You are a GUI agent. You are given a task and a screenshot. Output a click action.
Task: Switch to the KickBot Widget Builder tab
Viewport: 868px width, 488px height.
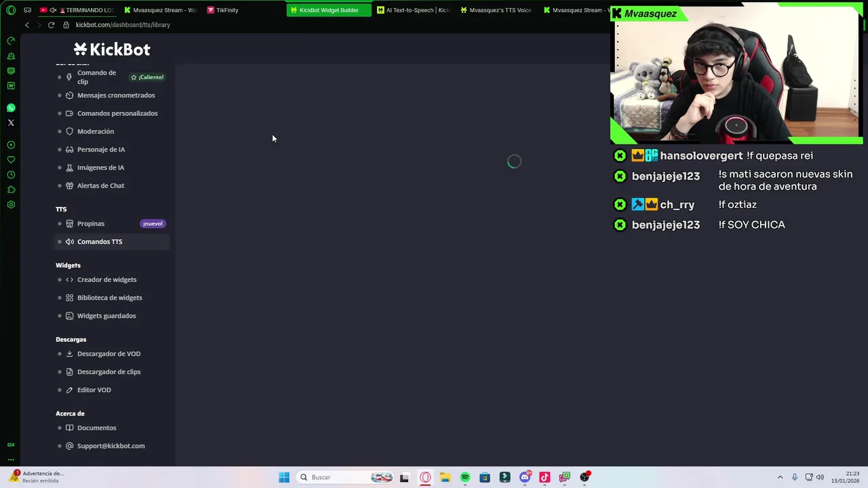(x=329, y=10)
